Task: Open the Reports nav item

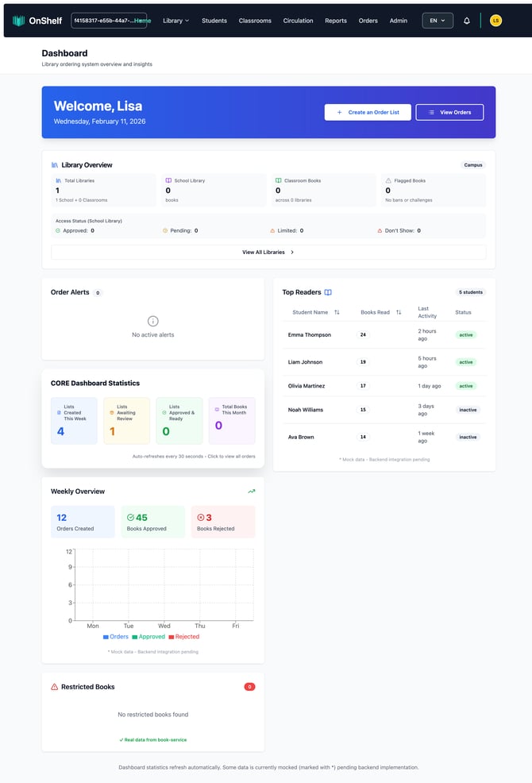Action: pos(336,21)
